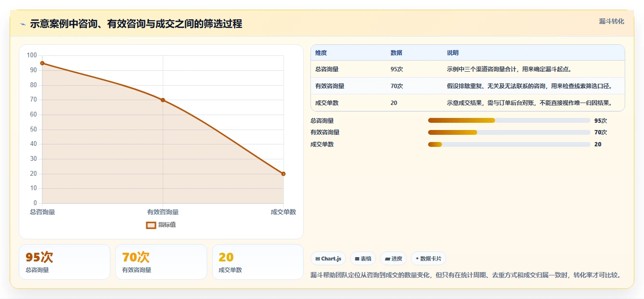Click the 总咨询量 cell in the table
The height and width of the screenshot is (299, 644).
(x=327, y=69)
